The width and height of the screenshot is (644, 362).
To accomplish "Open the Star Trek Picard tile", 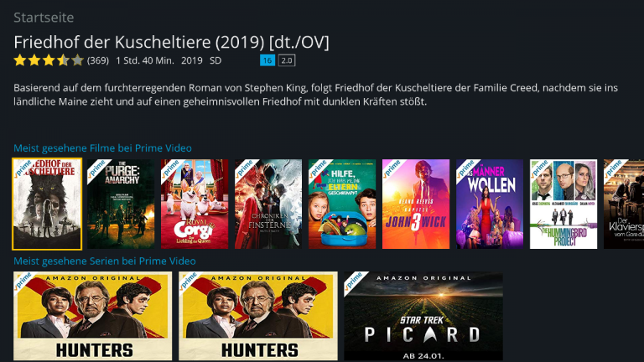I will (423, 316).
